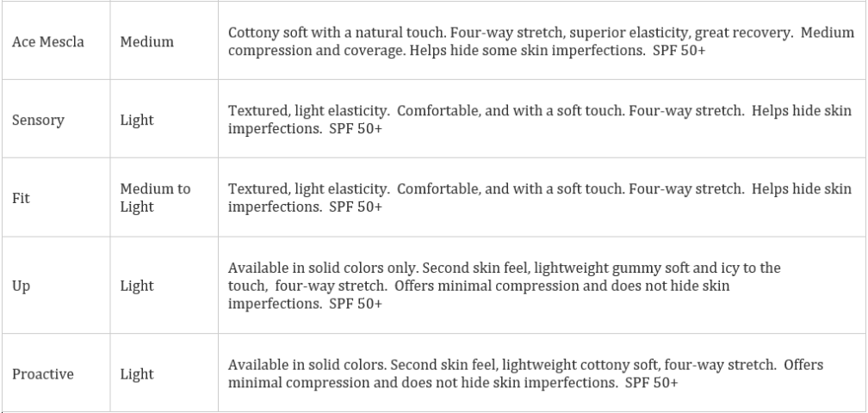The image size is (868, 413).
Task: Select the Fit fabric name cell
Action: [21, 197]
